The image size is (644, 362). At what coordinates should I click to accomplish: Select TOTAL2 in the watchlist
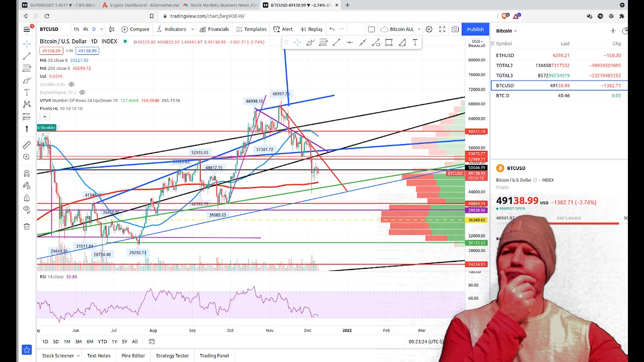tap(559, 65)
